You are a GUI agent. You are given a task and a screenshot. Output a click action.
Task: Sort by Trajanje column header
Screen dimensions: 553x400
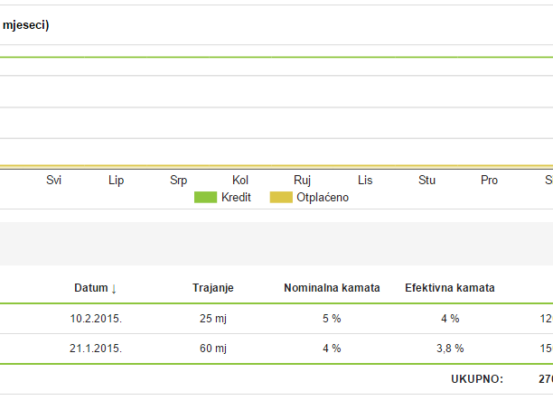tap(213, 288)
